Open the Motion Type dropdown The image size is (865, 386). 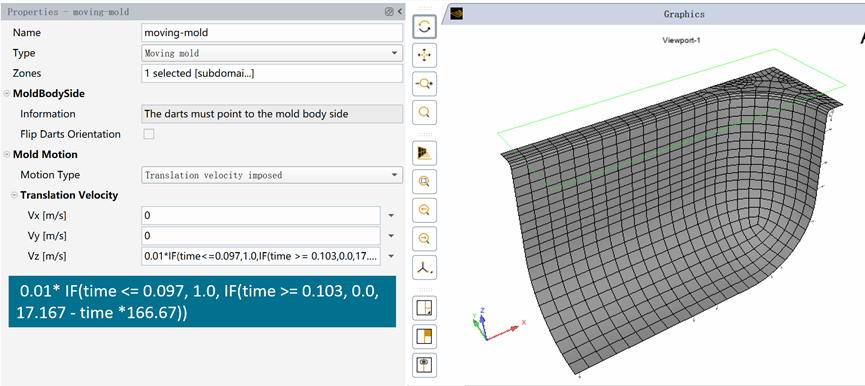point(272,175)
